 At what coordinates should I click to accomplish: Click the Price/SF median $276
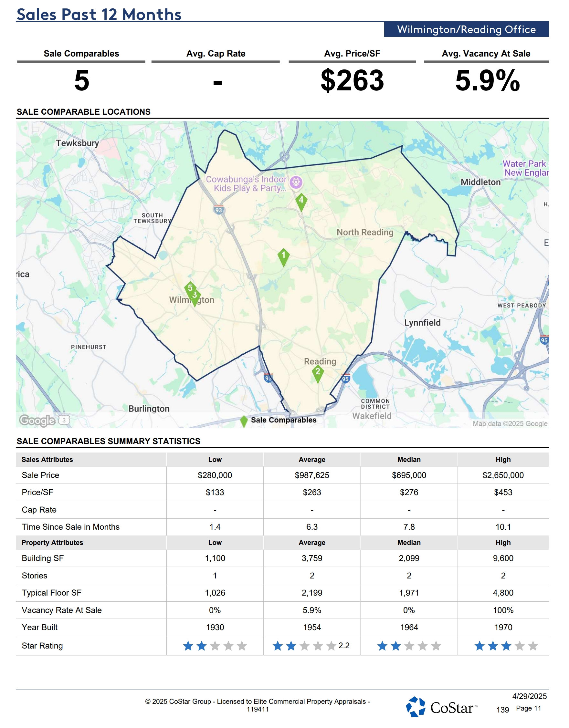(409, 492)
